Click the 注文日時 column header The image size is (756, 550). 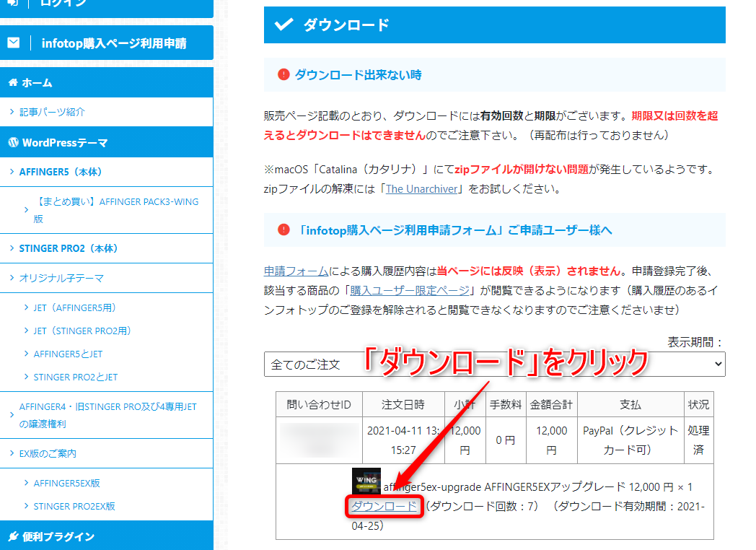tap(403, 404)
